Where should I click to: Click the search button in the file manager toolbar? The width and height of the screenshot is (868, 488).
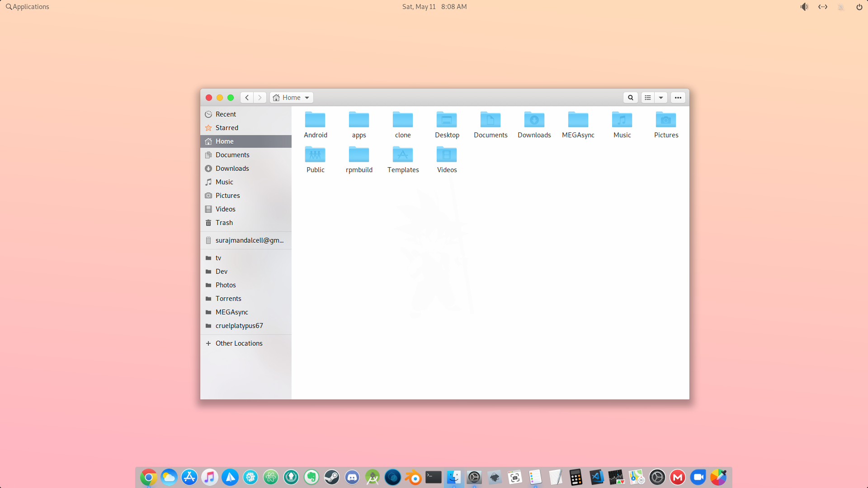coord(630,98)
